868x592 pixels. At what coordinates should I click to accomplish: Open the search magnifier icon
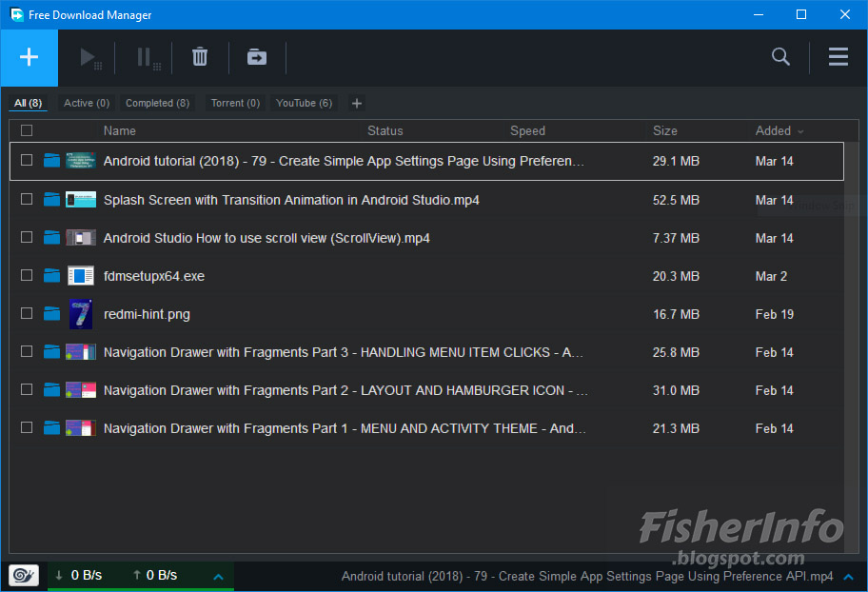click(x=780, y=56)
